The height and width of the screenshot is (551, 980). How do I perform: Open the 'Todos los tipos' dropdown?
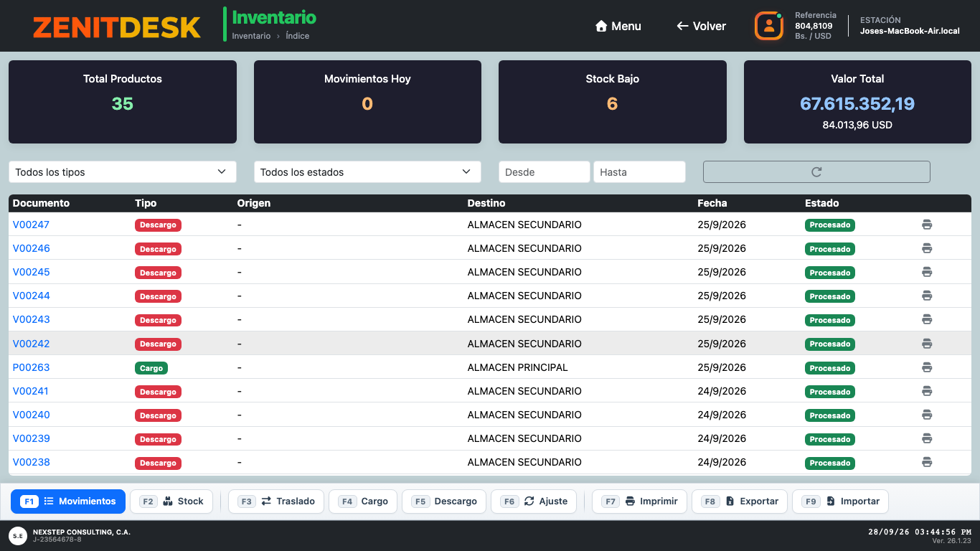tap(123, 172)
